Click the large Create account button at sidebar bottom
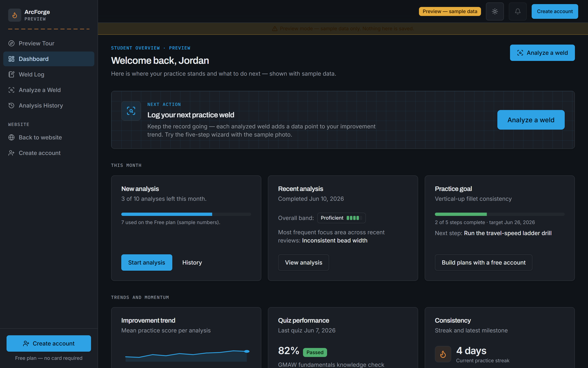The width and height of the screenshot is (588, 368). coord(49,343)
